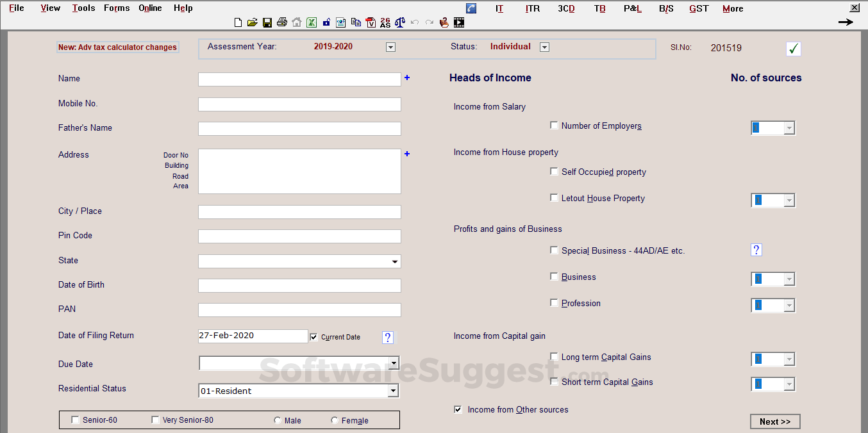The image size is (868, 433).
Task: Select the Female radio button
Action: coord(335,420)
